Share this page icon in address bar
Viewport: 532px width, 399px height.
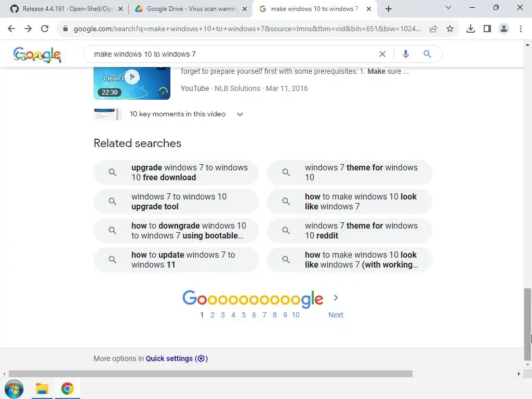(x=433, y=29)
